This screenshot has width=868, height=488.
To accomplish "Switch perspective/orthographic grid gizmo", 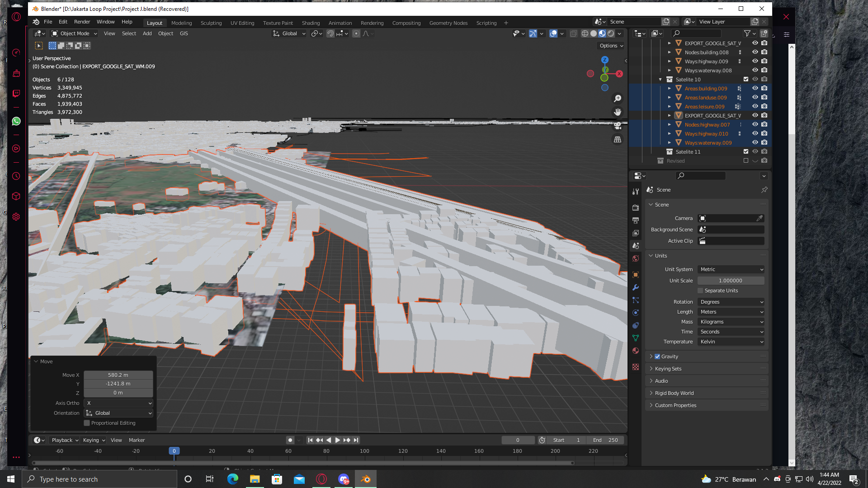I will coord(618,140).
